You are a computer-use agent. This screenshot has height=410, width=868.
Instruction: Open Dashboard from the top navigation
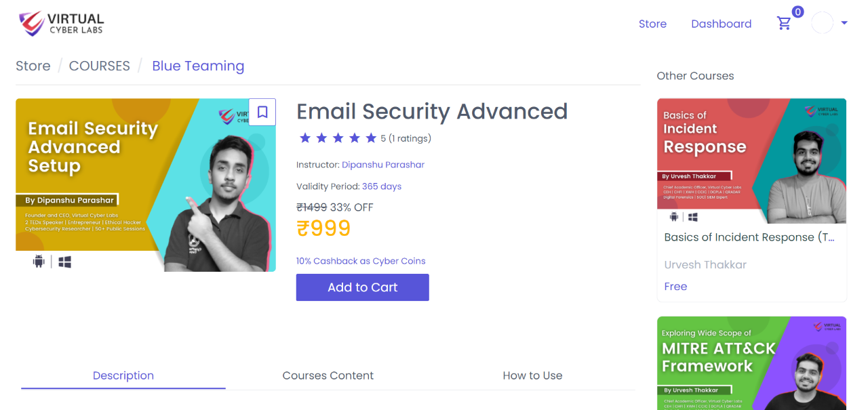[721, 24]
